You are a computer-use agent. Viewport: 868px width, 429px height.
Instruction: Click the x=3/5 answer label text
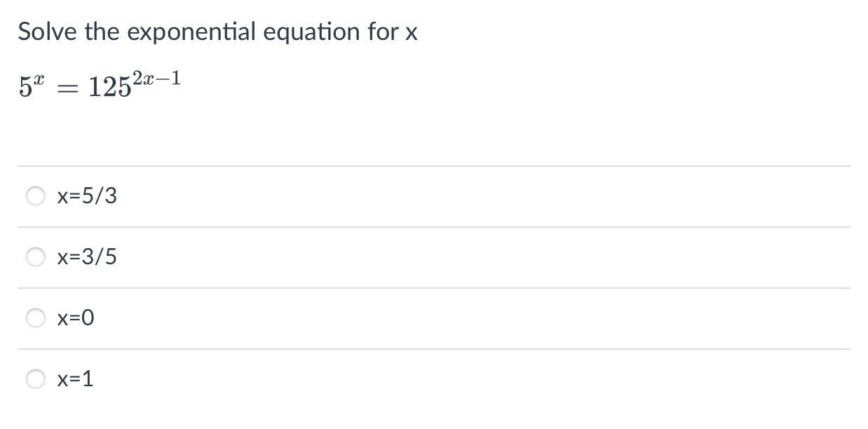pos(87,258)
